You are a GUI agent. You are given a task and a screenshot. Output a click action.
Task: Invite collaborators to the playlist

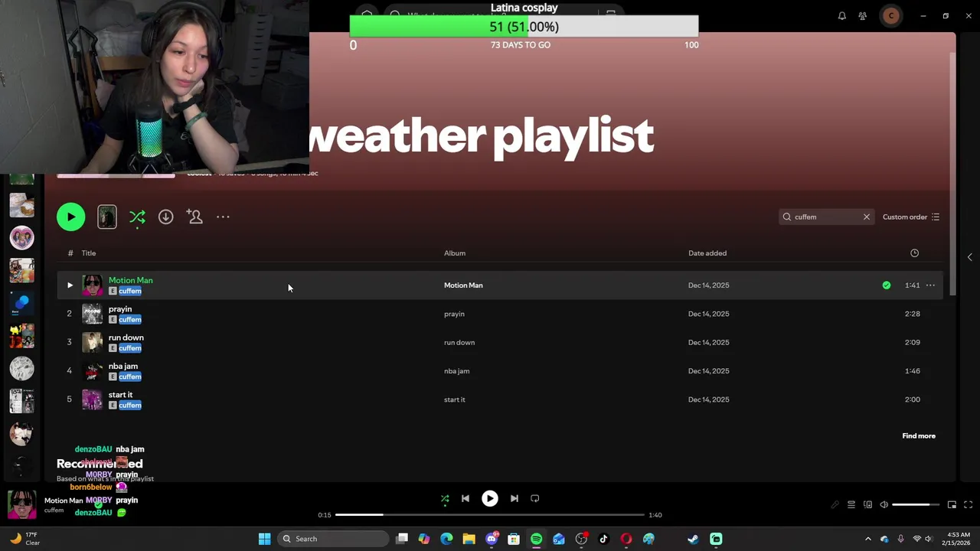(194, 217)
